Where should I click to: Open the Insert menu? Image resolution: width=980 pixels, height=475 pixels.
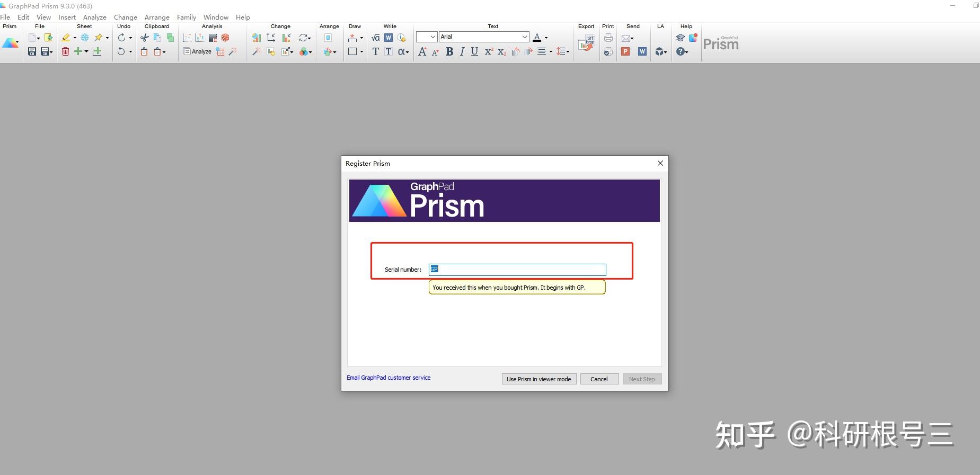tap(67, 17)
